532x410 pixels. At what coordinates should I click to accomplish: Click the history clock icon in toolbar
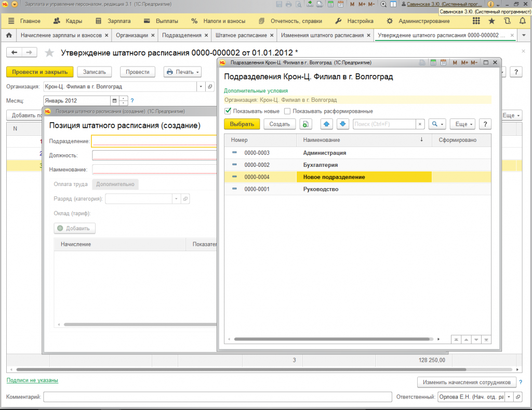tap(507, 21)
